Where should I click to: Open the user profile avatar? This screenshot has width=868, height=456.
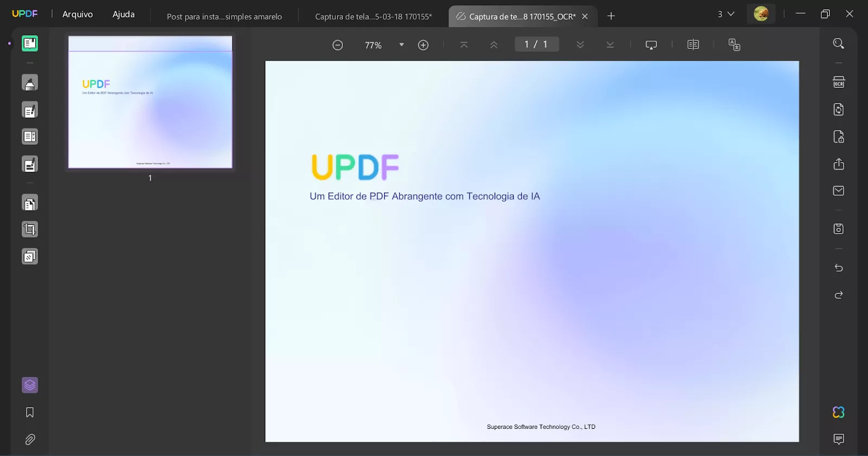click(761, 14)
